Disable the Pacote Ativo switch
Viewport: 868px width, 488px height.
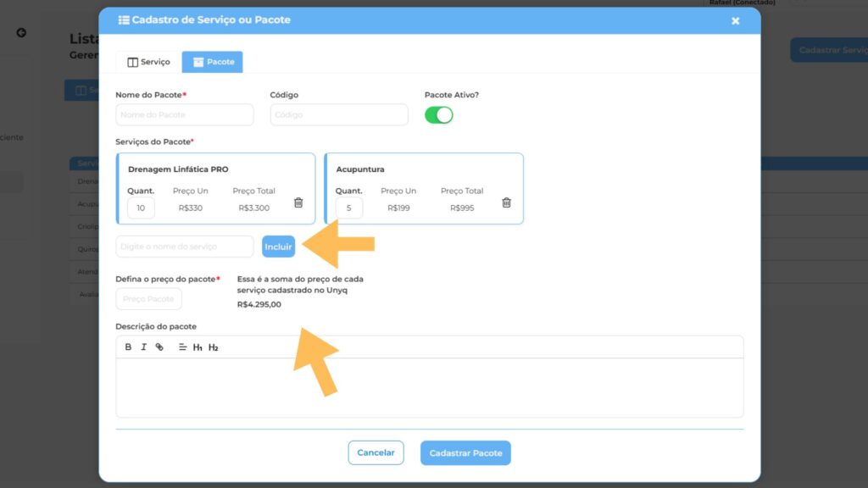point(439,115)
